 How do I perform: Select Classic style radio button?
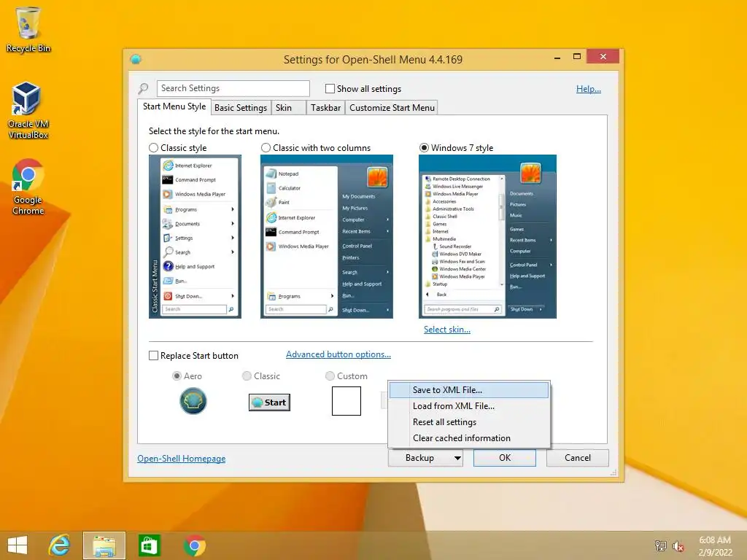[153, 147]
